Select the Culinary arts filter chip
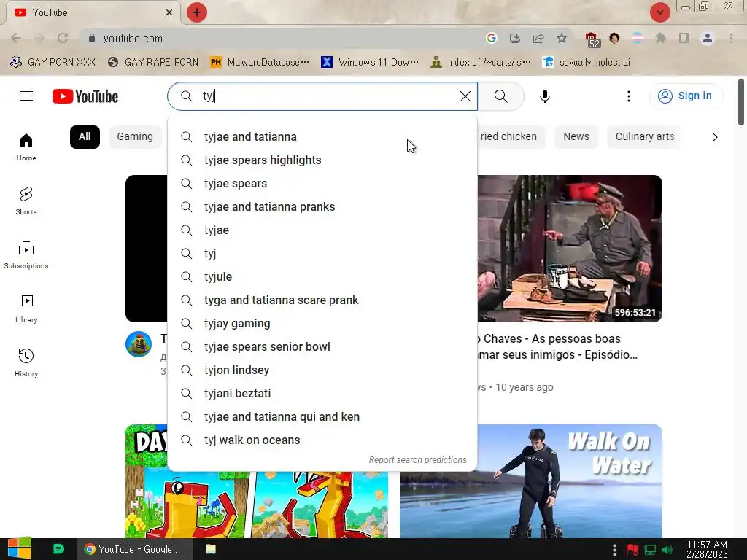This screenshot has height=560, width=747. 645,136
